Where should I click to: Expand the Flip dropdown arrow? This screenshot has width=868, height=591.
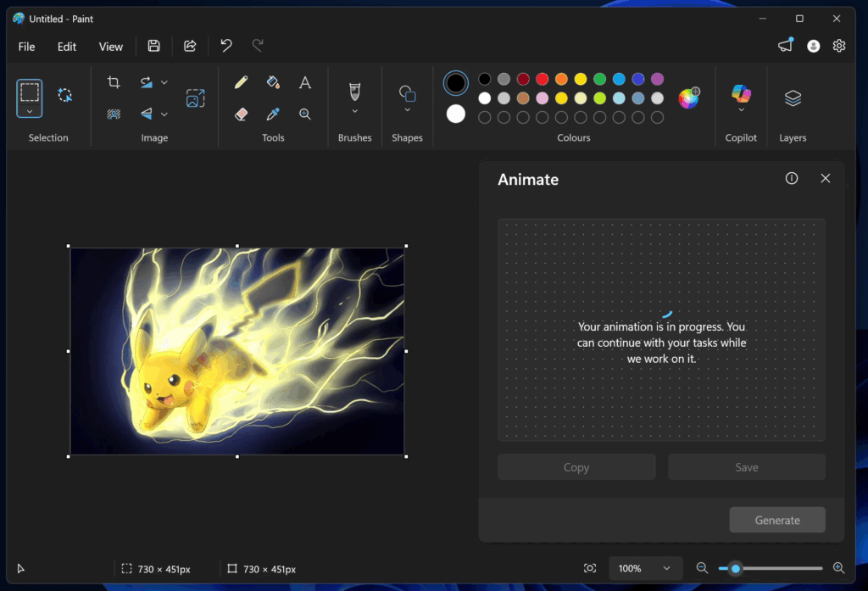click(164, 114)
